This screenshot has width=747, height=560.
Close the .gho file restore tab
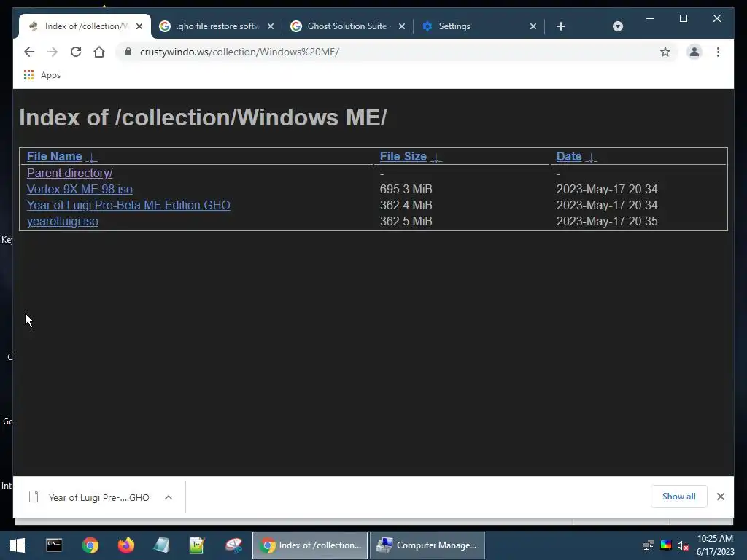pyautogui.click(x=270, y=26)
